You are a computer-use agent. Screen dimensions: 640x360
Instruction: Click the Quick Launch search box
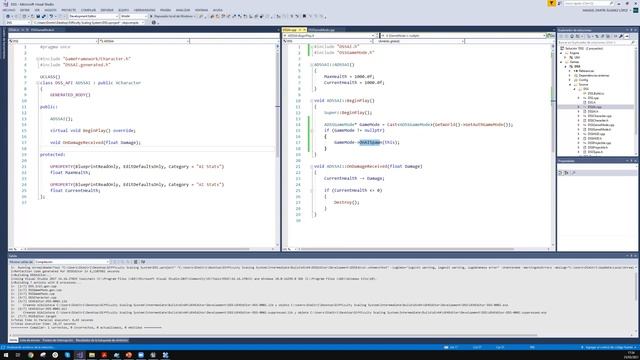coord(589,3)
